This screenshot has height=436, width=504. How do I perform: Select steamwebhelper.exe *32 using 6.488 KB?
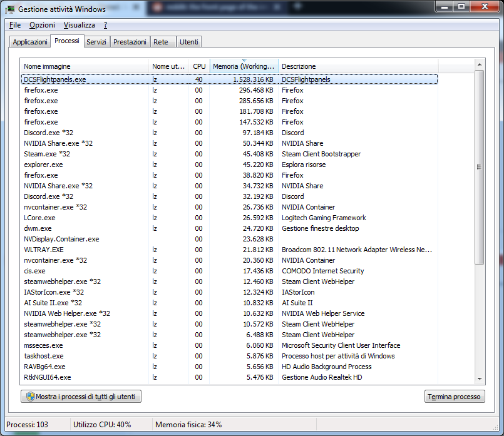coord(229,335)
